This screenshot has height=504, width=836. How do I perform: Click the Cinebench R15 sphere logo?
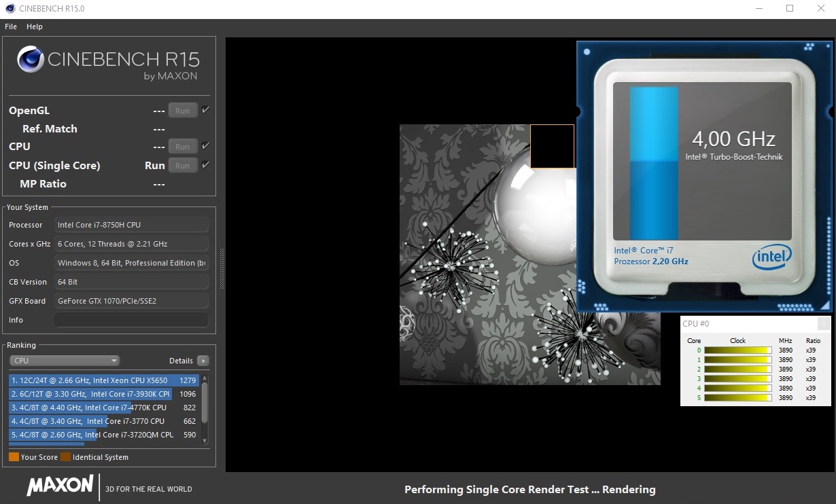click(31, 59)
